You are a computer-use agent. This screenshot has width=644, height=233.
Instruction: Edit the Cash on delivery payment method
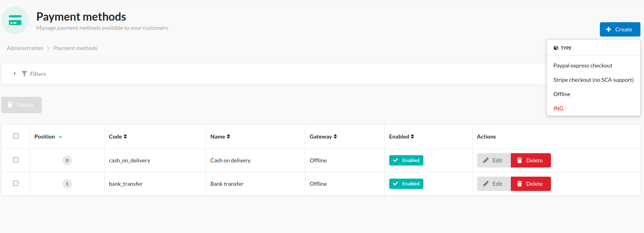[494, 160]
